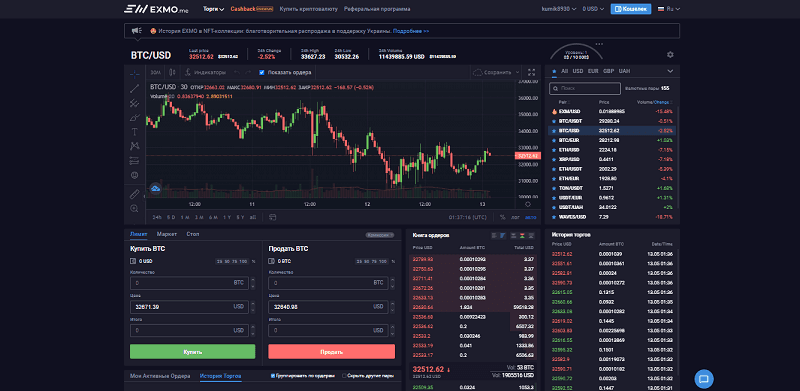Select the ruler measure tool

[x=135, y=194]
